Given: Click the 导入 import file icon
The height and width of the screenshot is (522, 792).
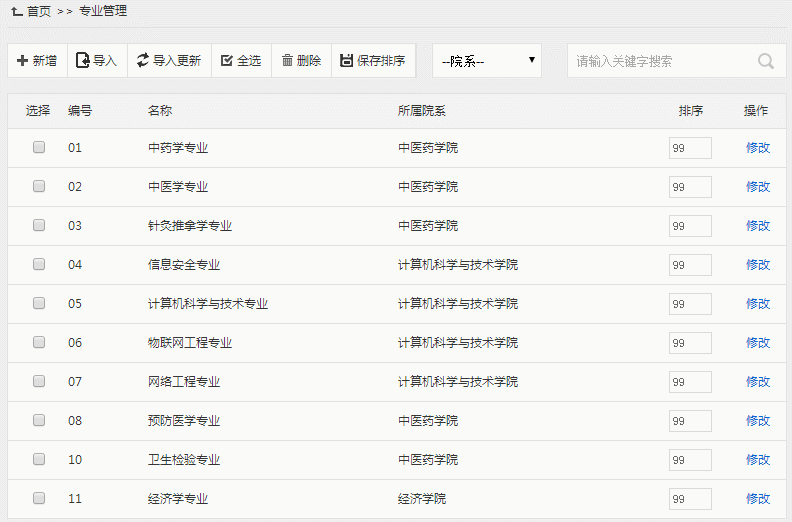Looking at the screenshot, I should coord(83,61).
